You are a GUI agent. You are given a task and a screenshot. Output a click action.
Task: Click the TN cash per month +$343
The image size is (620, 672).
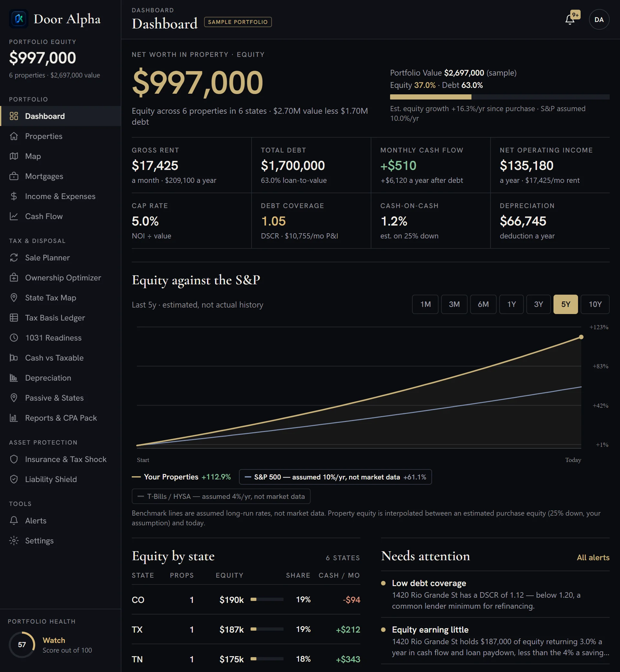click(348, 659)
